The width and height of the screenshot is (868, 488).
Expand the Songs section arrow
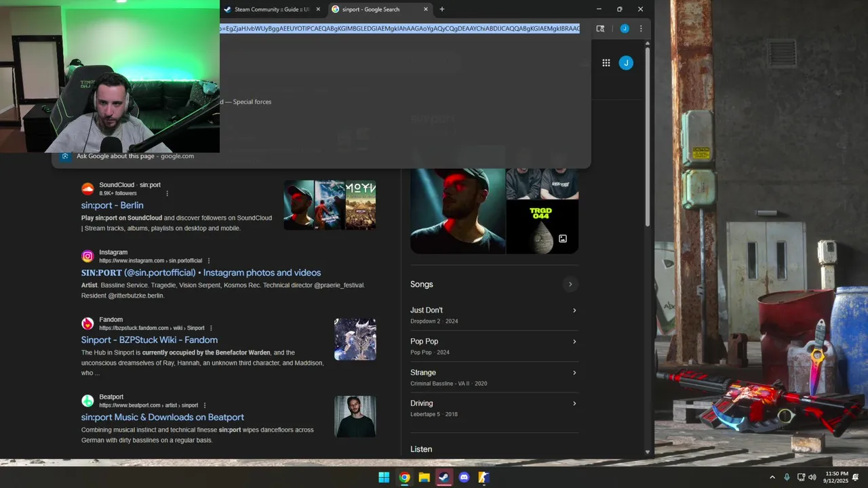(x=570, y=285)
